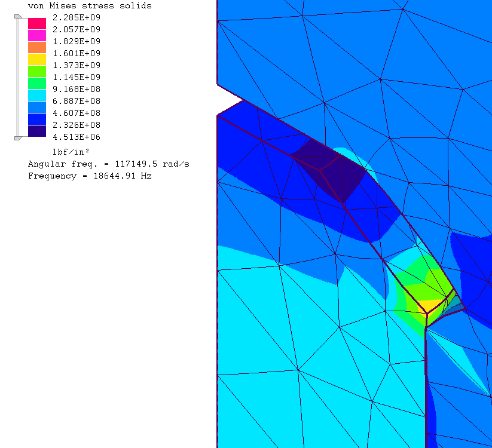Click the magenta 2.057E+09 legend swatch
This screenshot has width=492, height=448.
[x=37, y=35]
